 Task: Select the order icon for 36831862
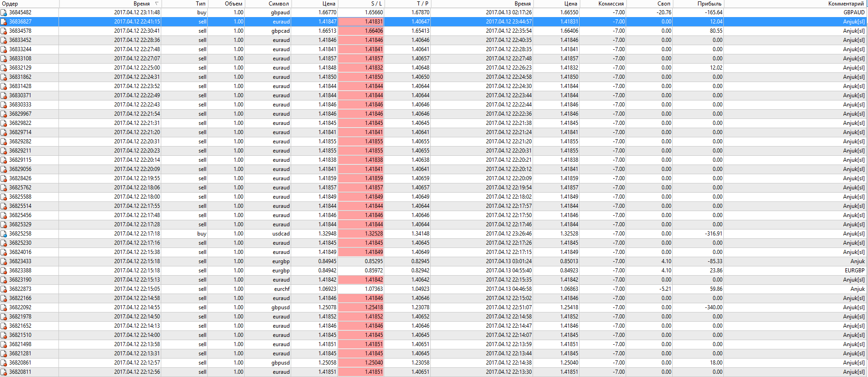[4, 77]
